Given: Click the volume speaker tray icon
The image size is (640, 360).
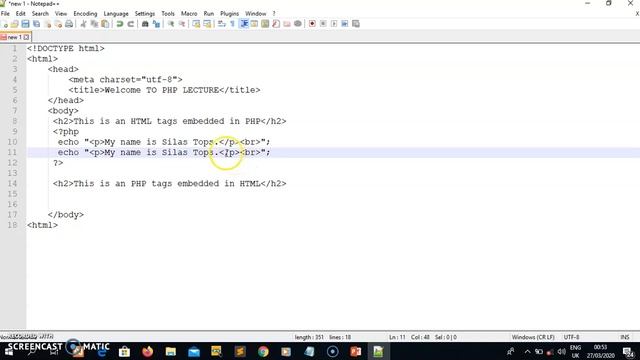Looking at the screenshot, I should tap(562, 351).
